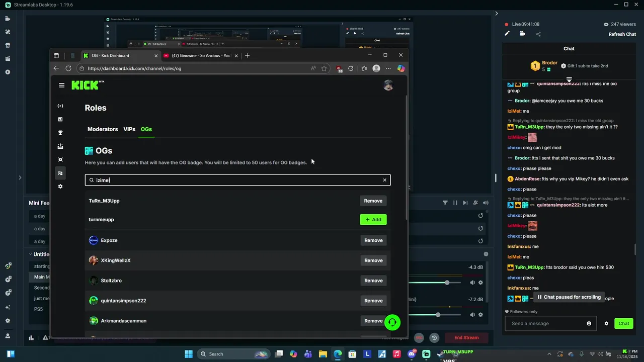Click the green Chat send button
Viewport: 644px width, 362px height.
[624, 323]
